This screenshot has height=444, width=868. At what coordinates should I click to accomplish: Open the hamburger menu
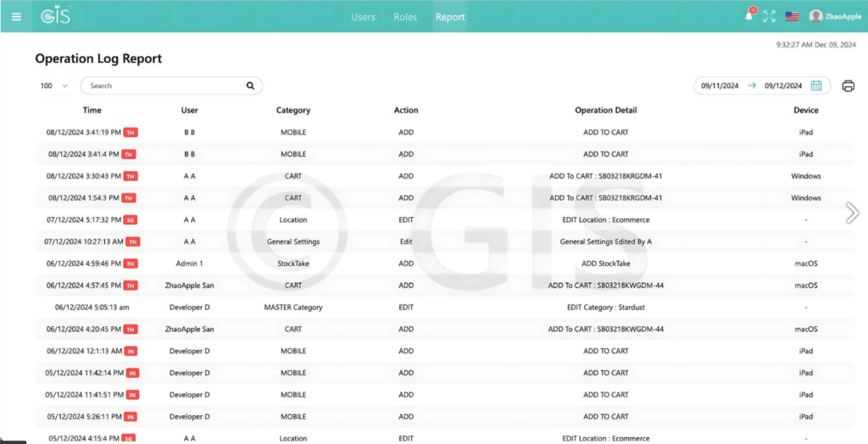pos(16,16)
